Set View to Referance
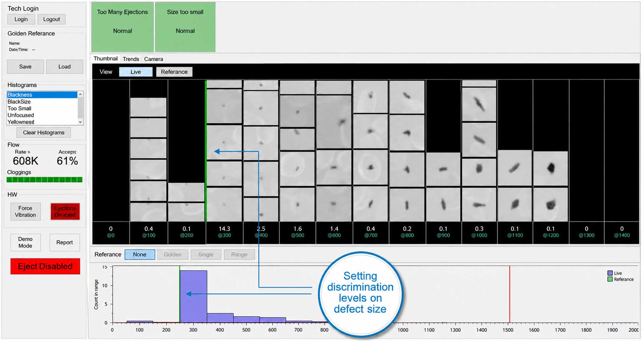Viewport: 644px width, 341px height. pyautogui.click(x=174, y=72)
